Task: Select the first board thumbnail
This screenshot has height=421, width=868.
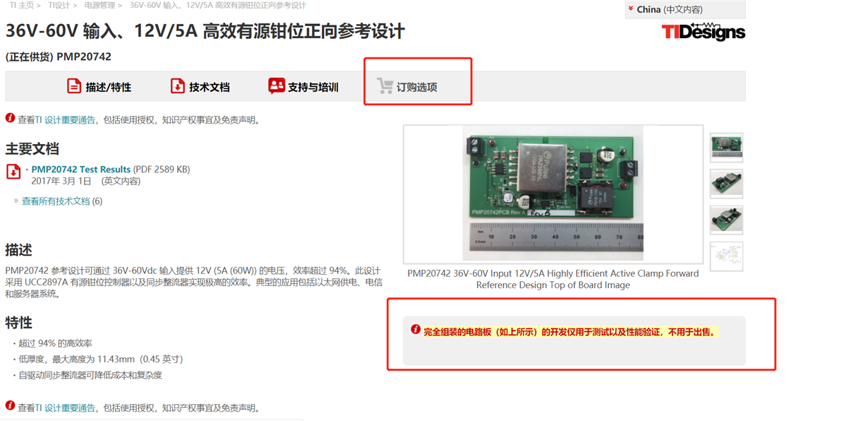Action: coord(726,148)
